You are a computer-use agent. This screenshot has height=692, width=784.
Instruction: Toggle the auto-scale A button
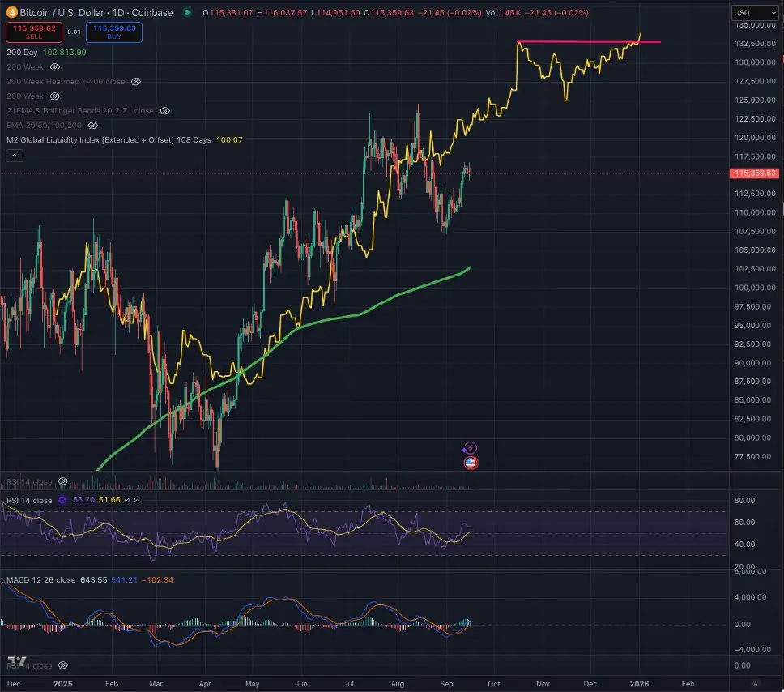coord(756,684)
